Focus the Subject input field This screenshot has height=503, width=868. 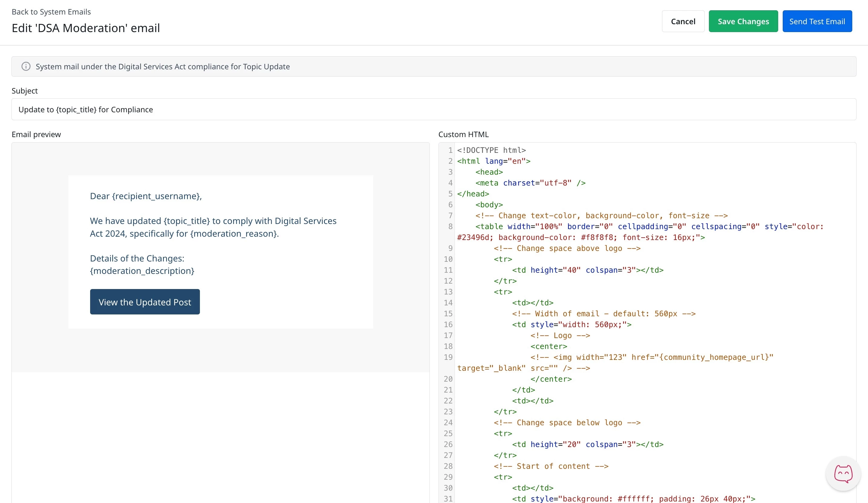[433, 109]
